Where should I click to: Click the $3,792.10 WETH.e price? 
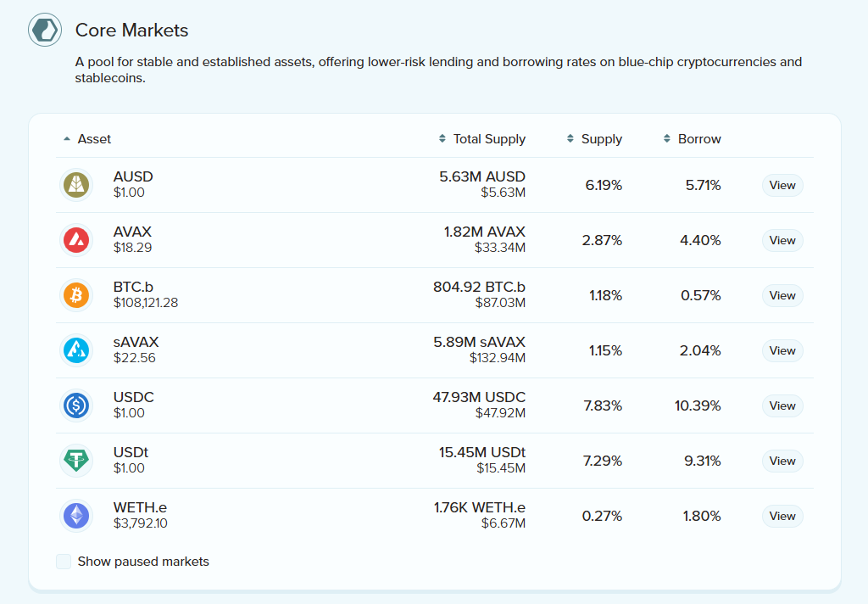point(141,523)
